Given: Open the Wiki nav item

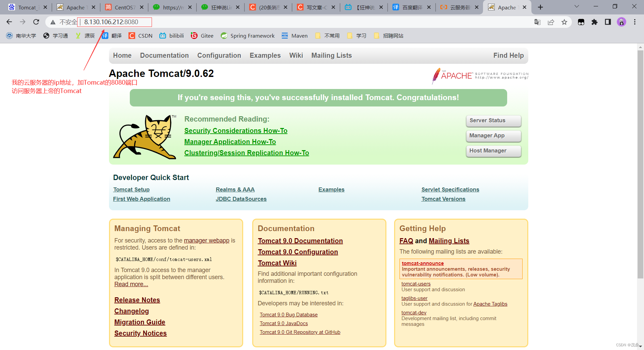Looking at the screenshot, I should (x=296, y=55).
